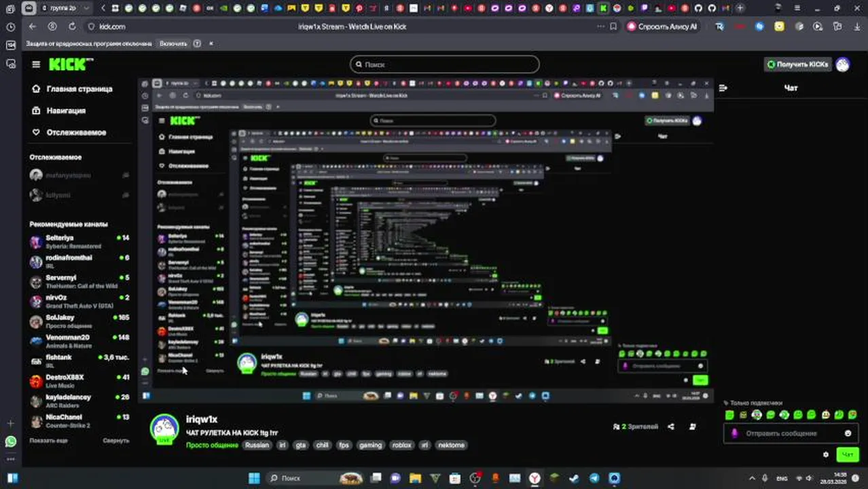This screenshot has width=868, height=489.
Task: Click the microphone tray icon
Action: coord(765,478)
